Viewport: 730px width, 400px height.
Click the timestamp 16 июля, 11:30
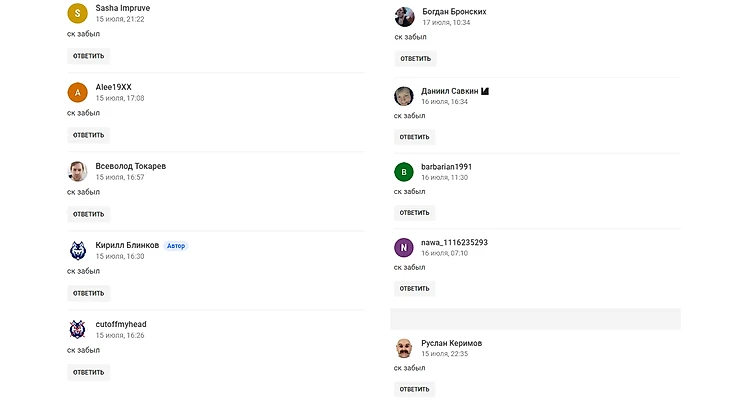tap(445, 177)
